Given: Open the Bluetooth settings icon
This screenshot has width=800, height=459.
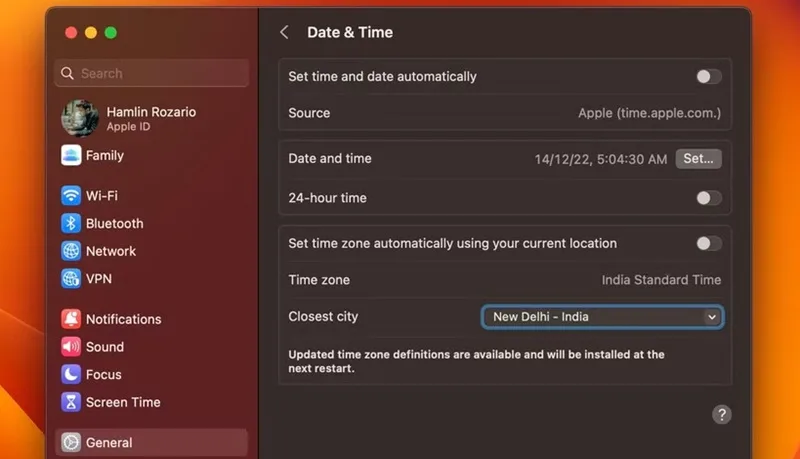Looking at the screenshot, I should (71, 223).
